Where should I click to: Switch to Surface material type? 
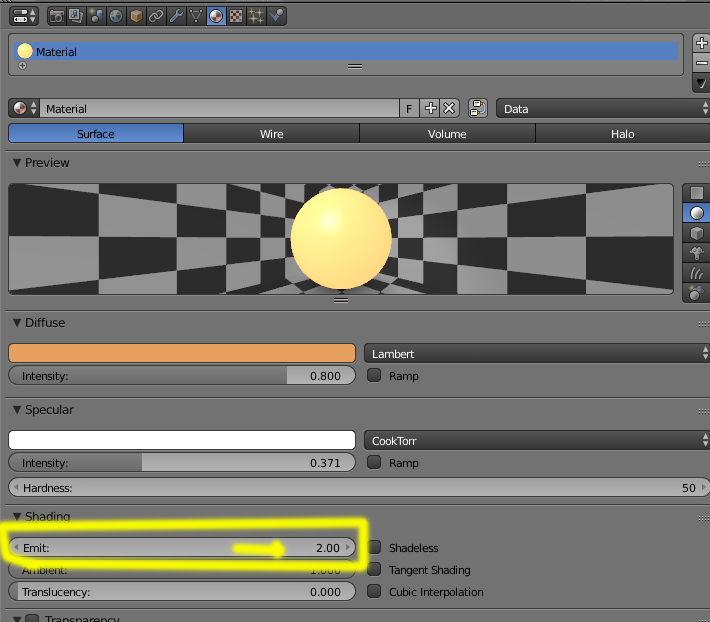(x=96, y=134)
